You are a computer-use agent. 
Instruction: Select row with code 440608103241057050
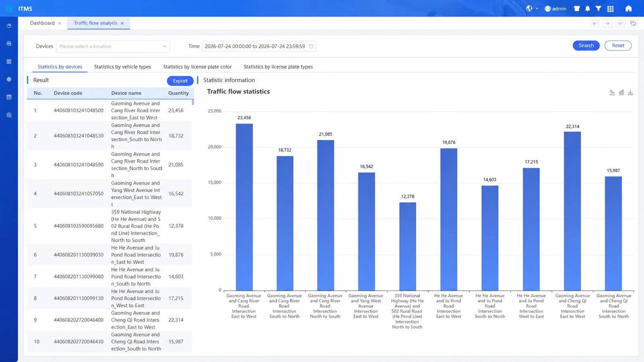click(x=109, y=194)
